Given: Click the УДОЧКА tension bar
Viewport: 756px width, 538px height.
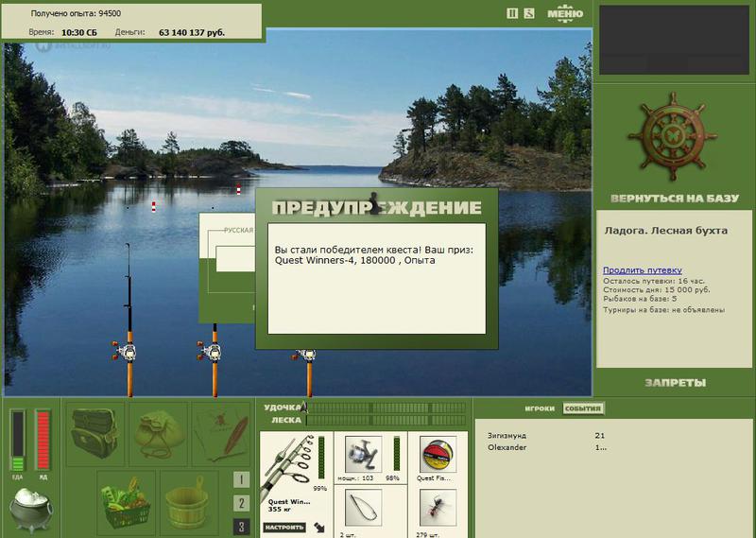Looking at the screenshot, I should coord(387,408).
